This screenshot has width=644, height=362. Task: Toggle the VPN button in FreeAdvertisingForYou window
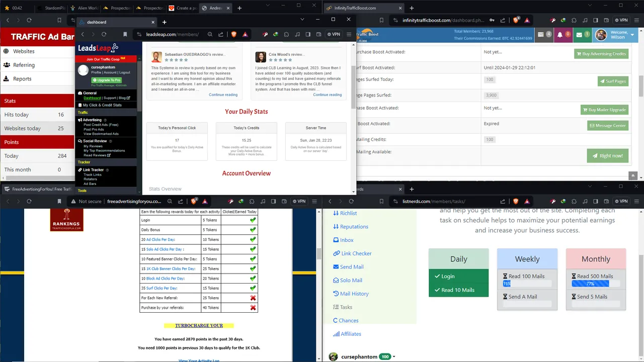298,201
